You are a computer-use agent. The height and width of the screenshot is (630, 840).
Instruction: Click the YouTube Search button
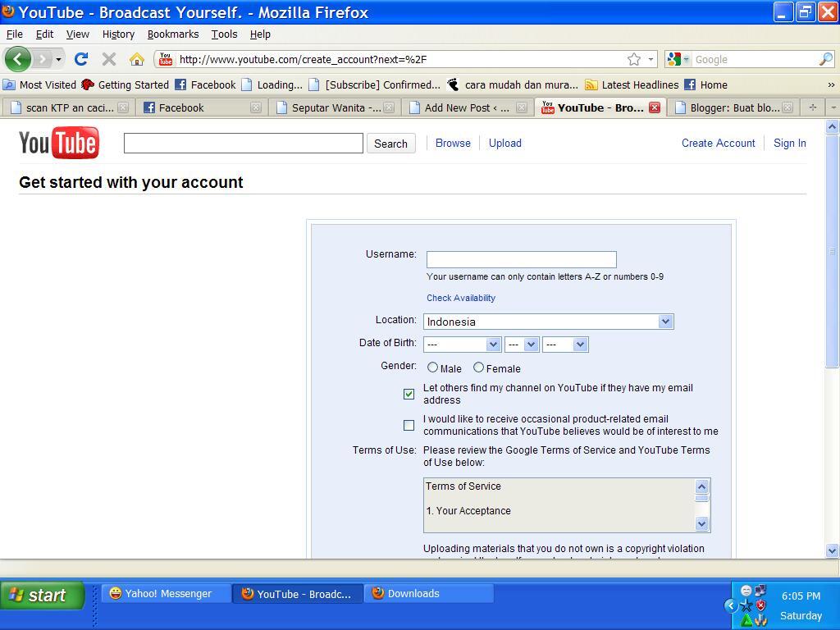(391, 144)
